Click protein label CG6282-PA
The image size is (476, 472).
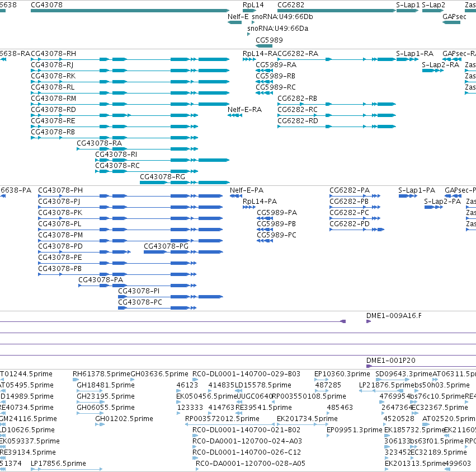click(350, 190)
